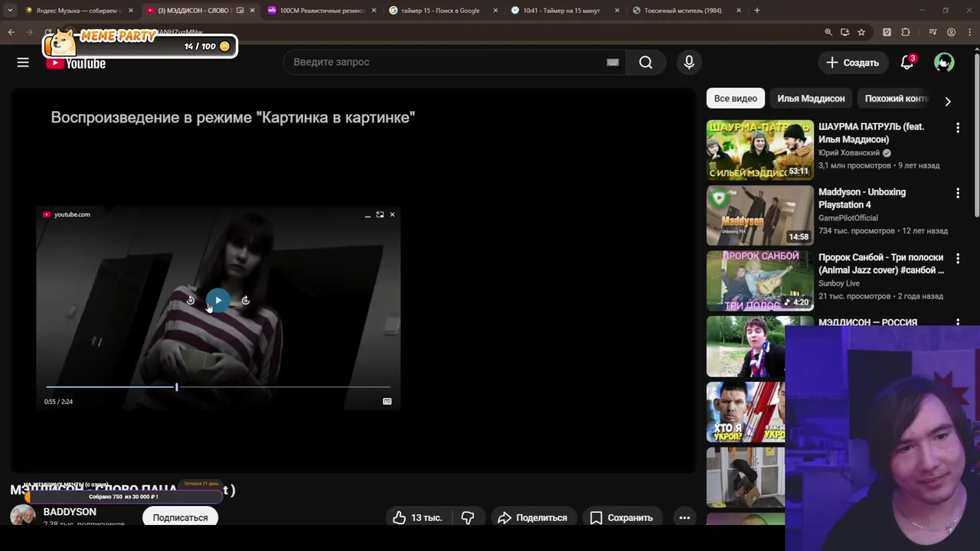Open options menu for Maddyson Unboxing video
Image resolution: width=980 pixels, height=551 pixels.
(x=957, y=194)
